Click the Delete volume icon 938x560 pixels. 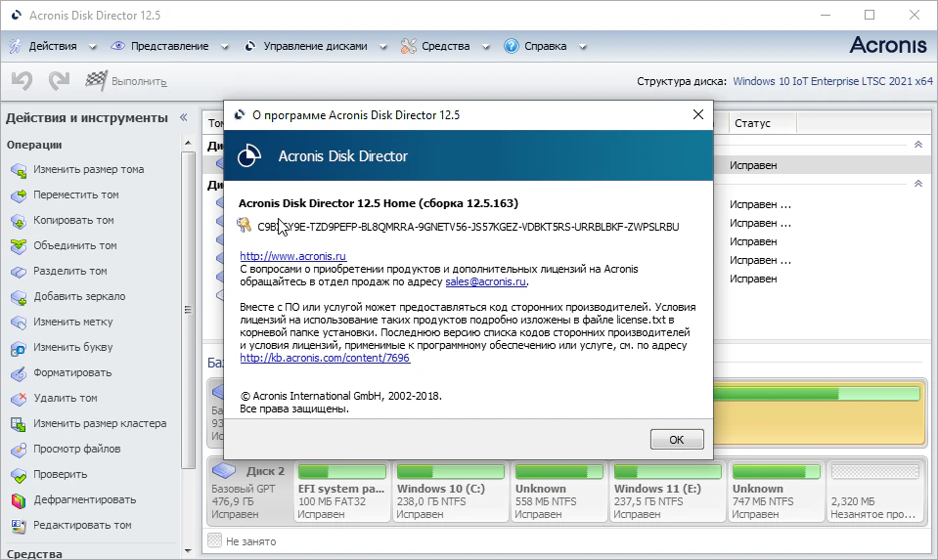click(x=19, y=399)
